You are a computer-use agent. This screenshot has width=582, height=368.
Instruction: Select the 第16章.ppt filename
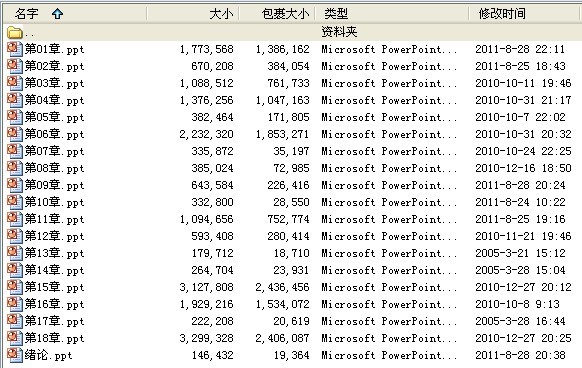[55, 304]
